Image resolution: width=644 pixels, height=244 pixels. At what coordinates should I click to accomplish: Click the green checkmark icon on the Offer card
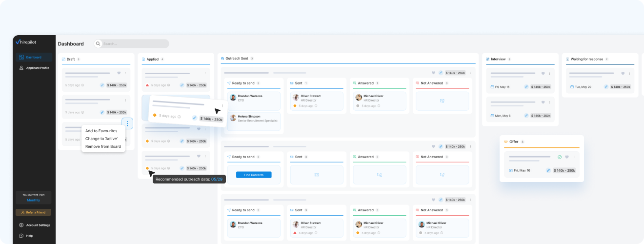click(x=560, y=157)
